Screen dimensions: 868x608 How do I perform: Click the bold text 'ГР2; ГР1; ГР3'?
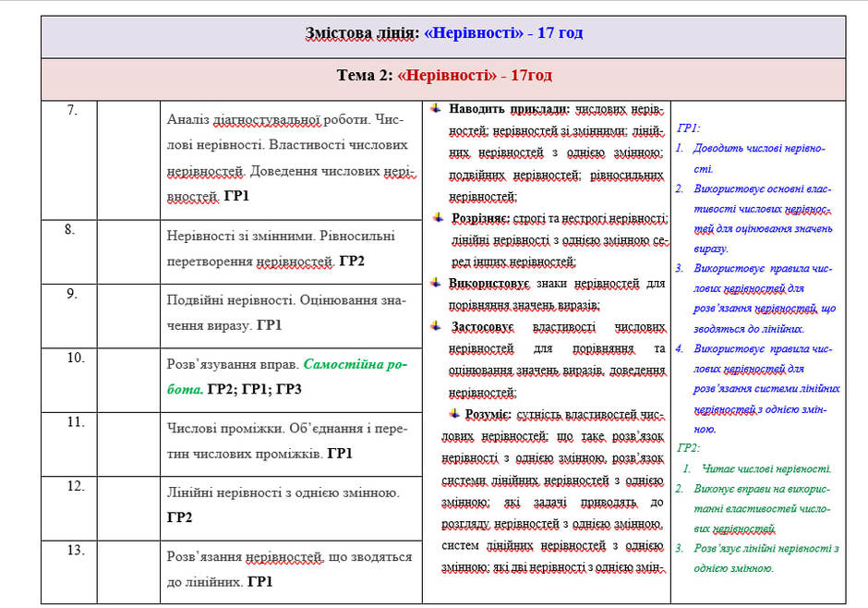click(x=254, y=390)
